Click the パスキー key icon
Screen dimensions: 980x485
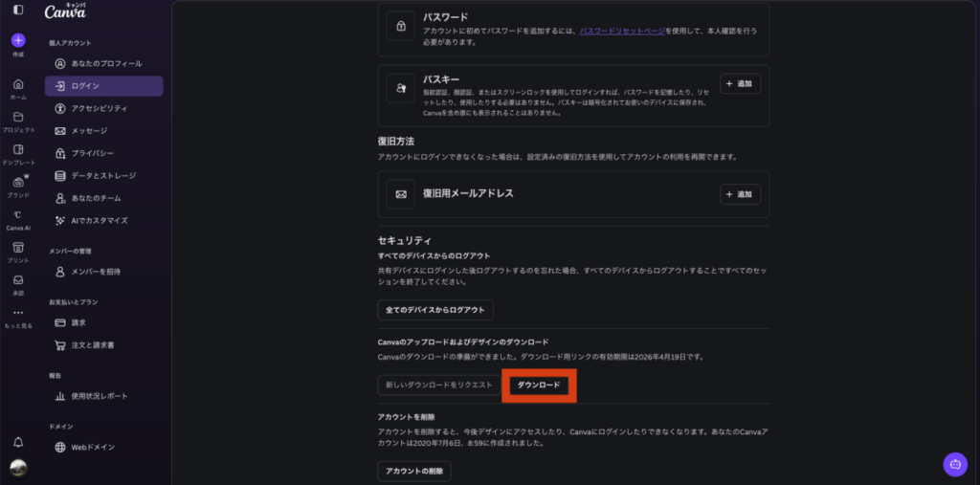pos(401,88)
